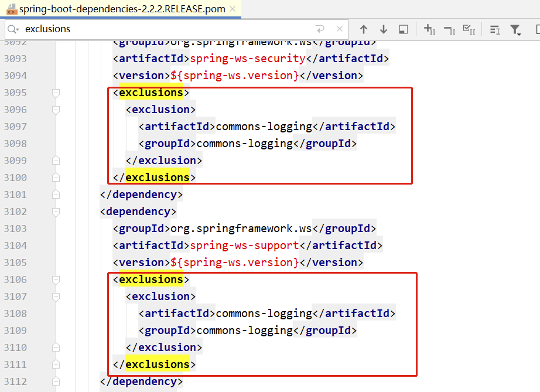The height and width of the screenshot is (392, 540).
Task: Click closing exclusion tag on line 3099
Action: tap(164, 161)
